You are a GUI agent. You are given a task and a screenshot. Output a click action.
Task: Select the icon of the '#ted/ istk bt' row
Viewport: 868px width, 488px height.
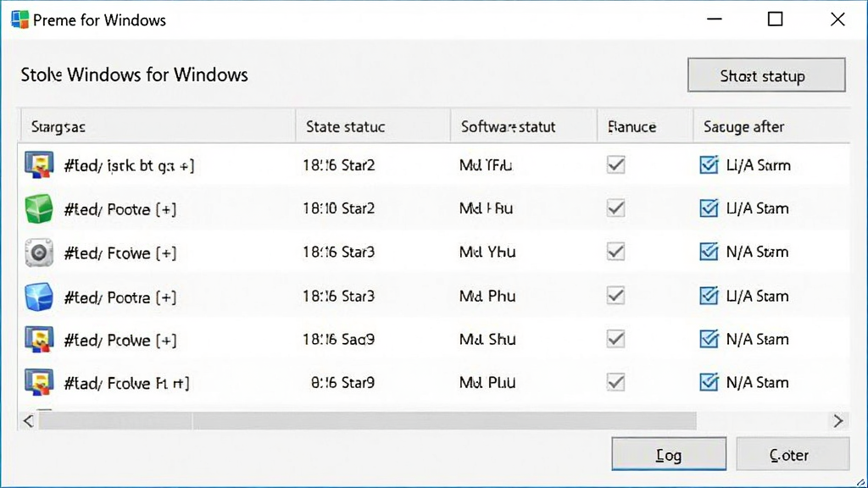tap(39, 165)
